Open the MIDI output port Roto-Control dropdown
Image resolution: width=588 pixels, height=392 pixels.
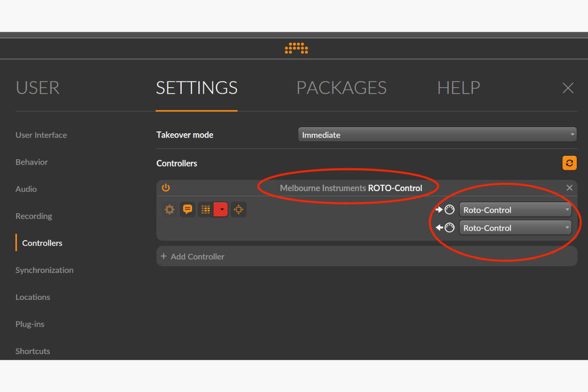tap(515, 228)
